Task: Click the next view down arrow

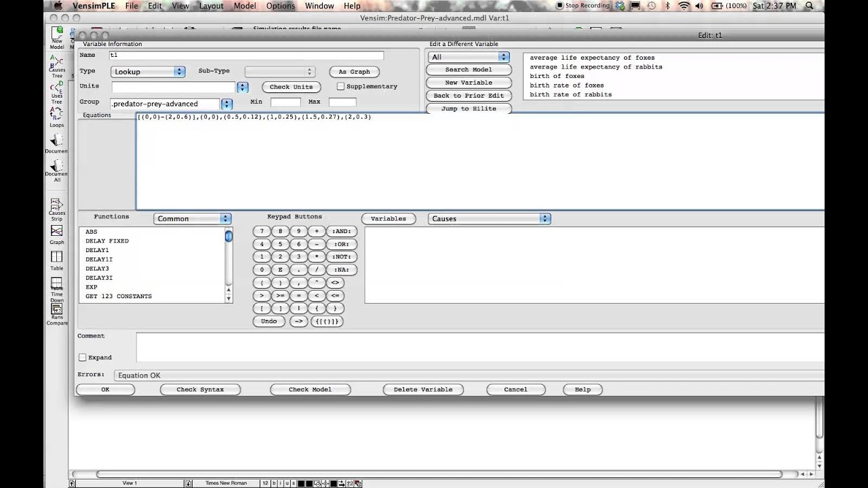Action: 189,483
